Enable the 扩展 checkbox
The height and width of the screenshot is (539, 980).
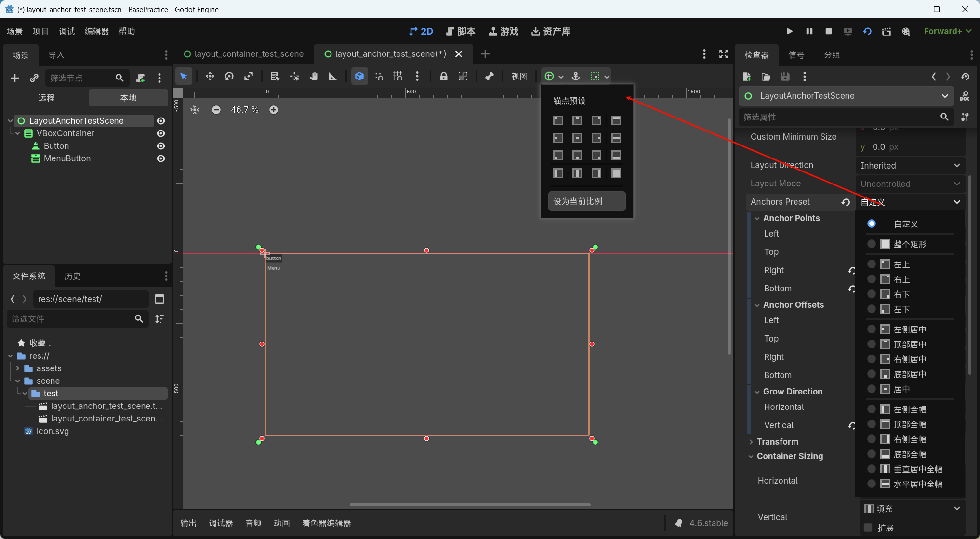[x=868, y=527]
